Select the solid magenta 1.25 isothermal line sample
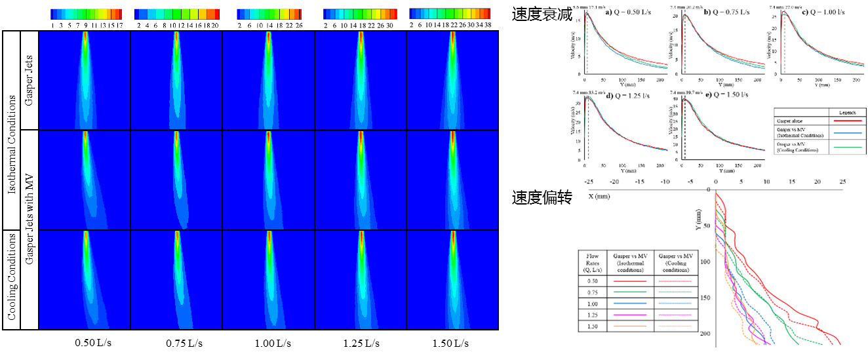Image resolution: width=868 pixels, height=356 pixels. click(629, 315)
